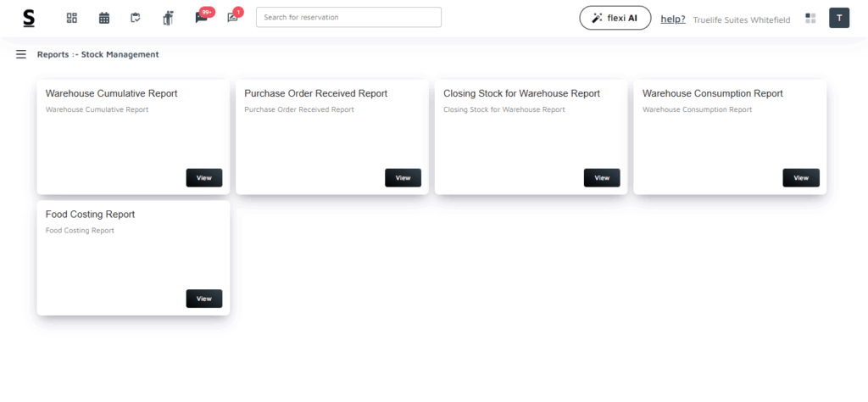Click in the Search for reservation field

[x=348, y=17]
